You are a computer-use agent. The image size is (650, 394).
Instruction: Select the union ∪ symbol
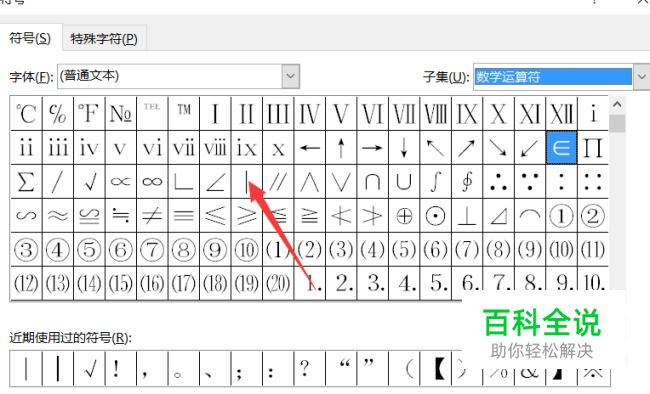[404, 182]
